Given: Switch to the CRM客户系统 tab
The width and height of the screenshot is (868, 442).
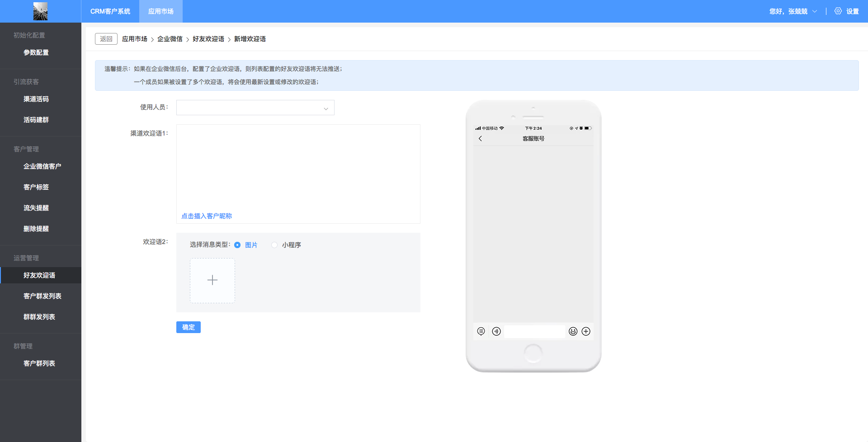Looking at the screenshot, I should point(110,11).
